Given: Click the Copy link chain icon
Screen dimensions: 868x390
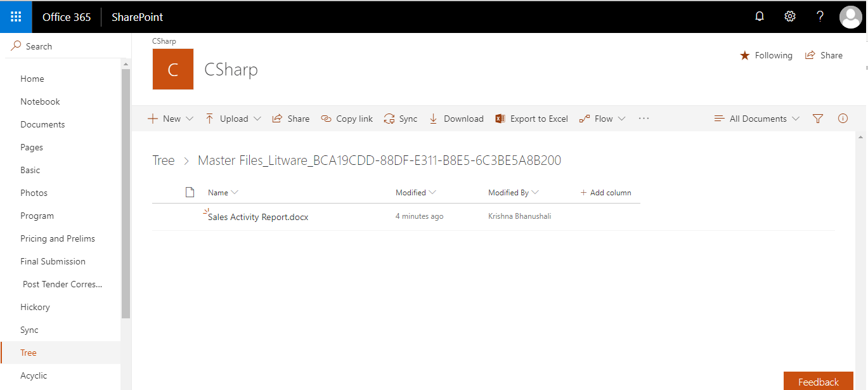Looking at the screenshot, I should pos(327,119).
